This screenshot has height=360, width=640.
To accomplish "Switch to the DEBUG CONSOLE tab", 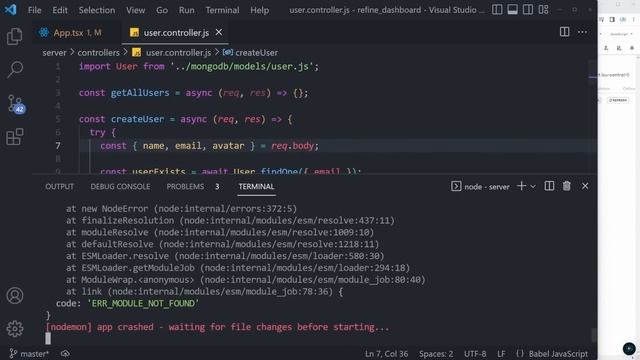I will (x=120, y=187).
